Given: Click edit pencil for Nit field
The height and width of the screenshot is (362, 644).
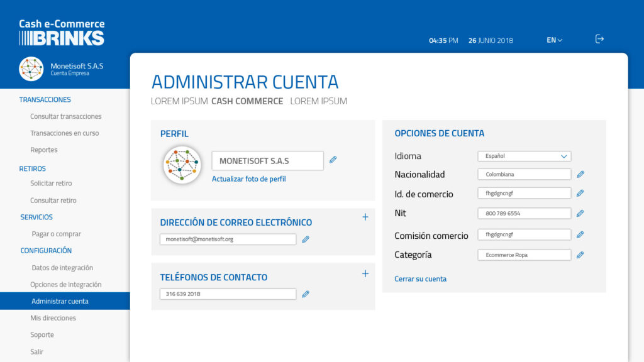Looking at the screenshot, I should pos(580,213).
